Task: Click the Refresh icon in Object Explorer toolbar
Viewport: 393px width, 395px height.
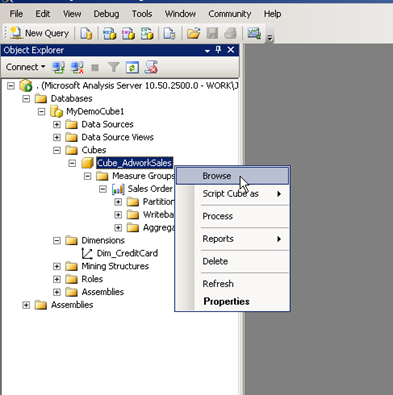Action: [x=132, y=68]
